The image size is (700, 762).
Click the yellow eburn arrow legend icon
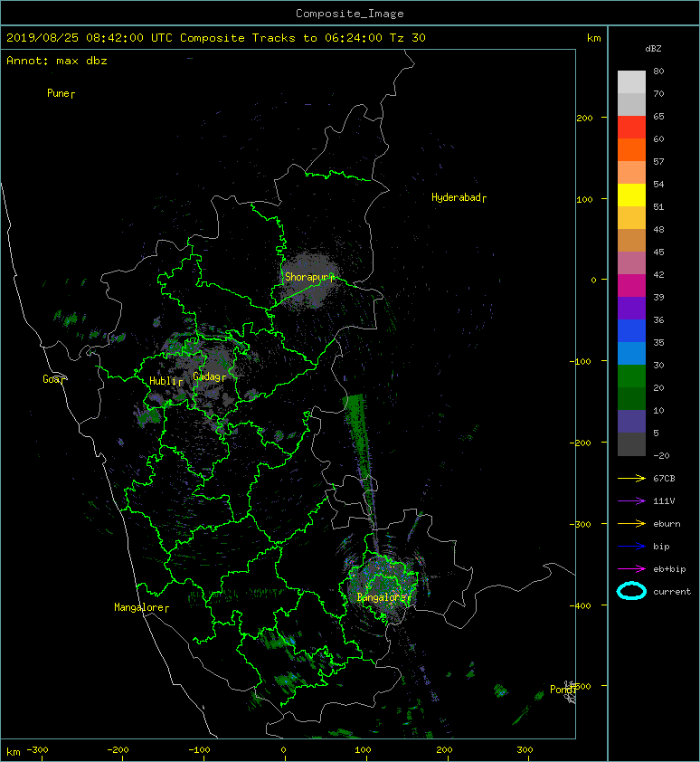631,523
